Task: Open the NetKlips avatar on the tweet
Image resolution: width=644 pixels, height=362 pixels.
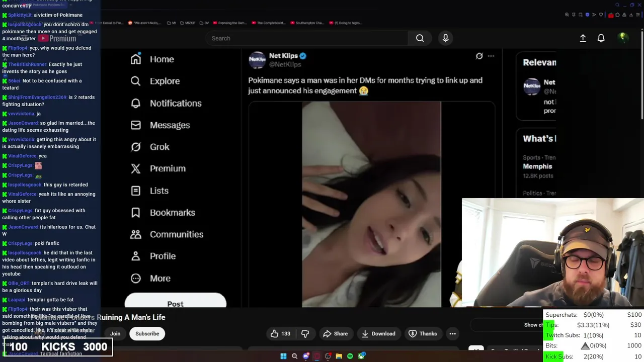Action: point(257,60)
